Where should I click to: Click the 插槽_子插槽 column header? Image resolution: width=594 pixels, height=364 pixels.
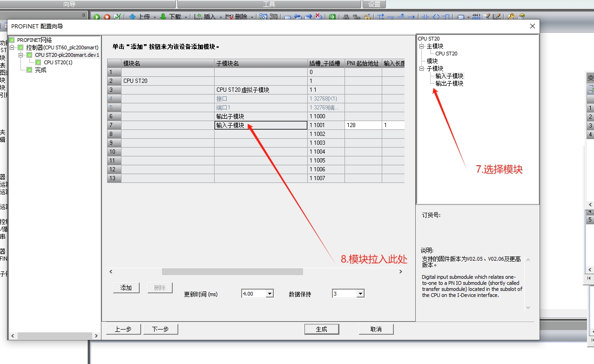[x=326, y=63]
